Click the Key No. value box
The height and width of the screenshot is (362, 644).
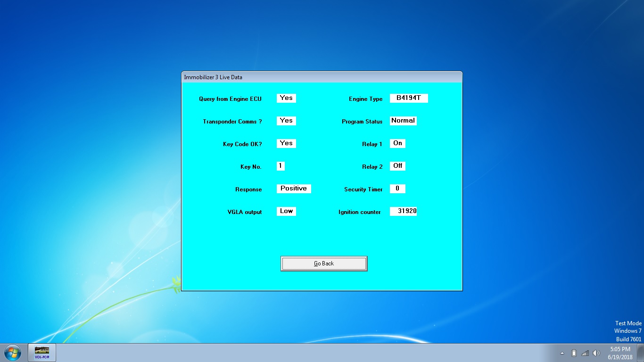tap(281, 166)
